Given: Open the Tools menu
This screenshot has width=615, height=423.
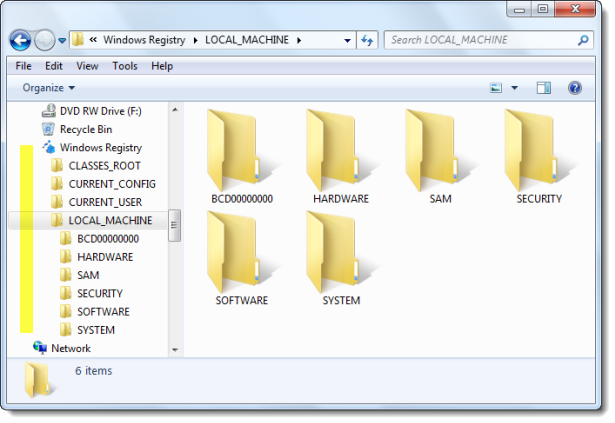Looking at the screenshot, I should pyautogui.click(x=125, y=66).
